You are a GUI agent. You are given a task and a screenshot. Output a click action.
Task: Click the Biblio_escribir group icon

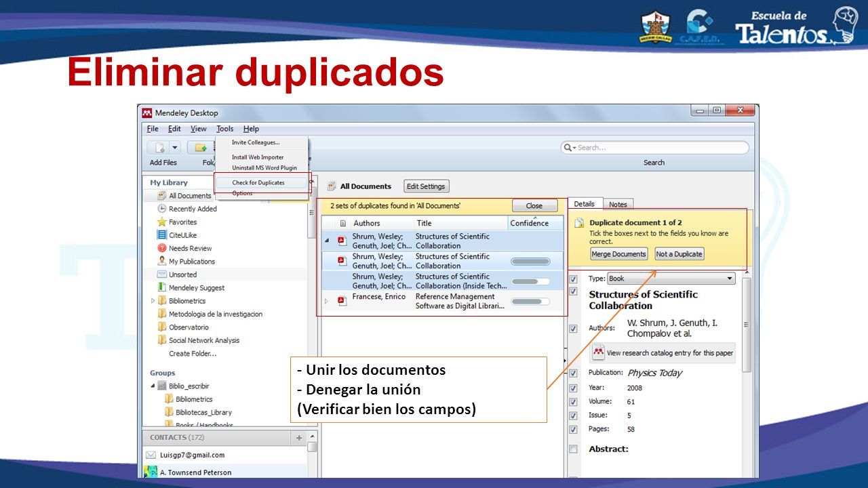(x=162, y=386)
